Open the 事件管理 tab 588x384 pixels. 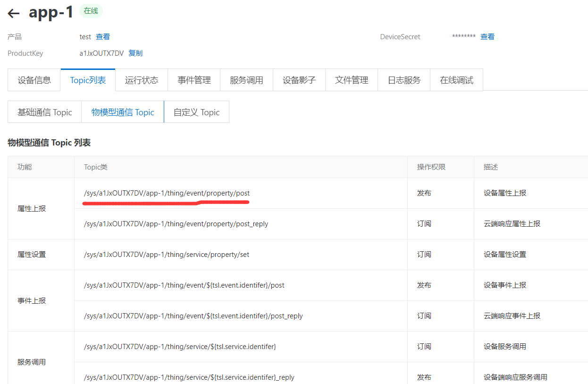pos(194,80)
